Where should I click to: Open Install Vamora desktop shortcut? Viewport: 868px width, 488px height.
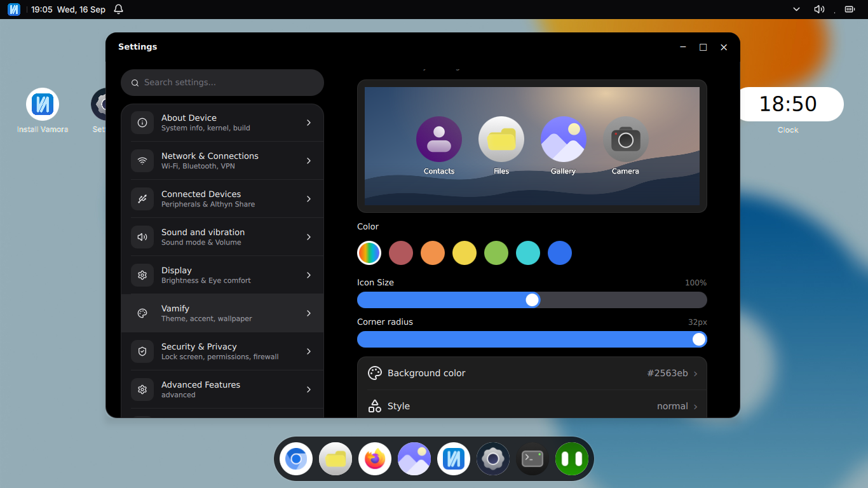coord(43,111)
